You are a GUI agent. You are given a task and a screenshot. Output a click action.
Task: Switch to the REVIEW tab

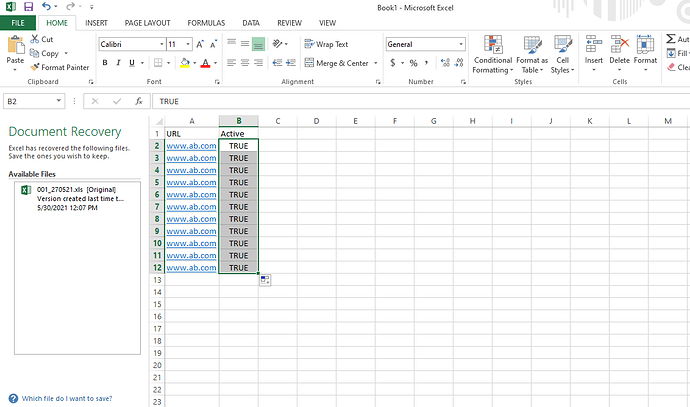tap(289, 23)
